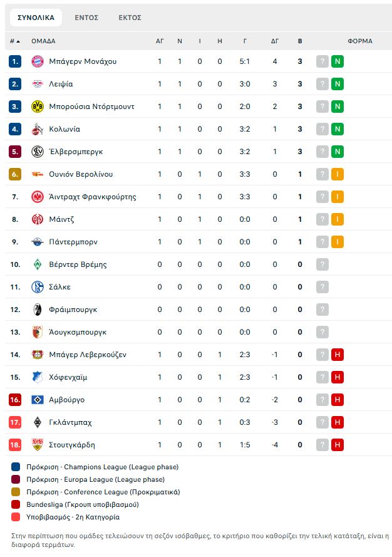Click the Bayern Munich club logo
The image size is (392, 557).
pyautogui.click(x=38, y=61)
